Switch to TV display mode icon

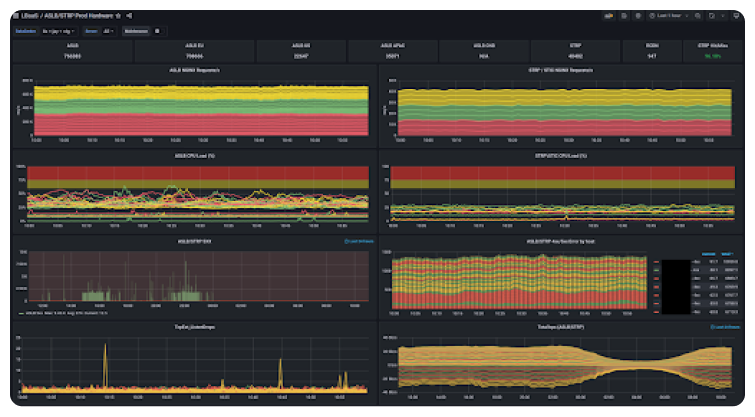click(x=734, y=16)
